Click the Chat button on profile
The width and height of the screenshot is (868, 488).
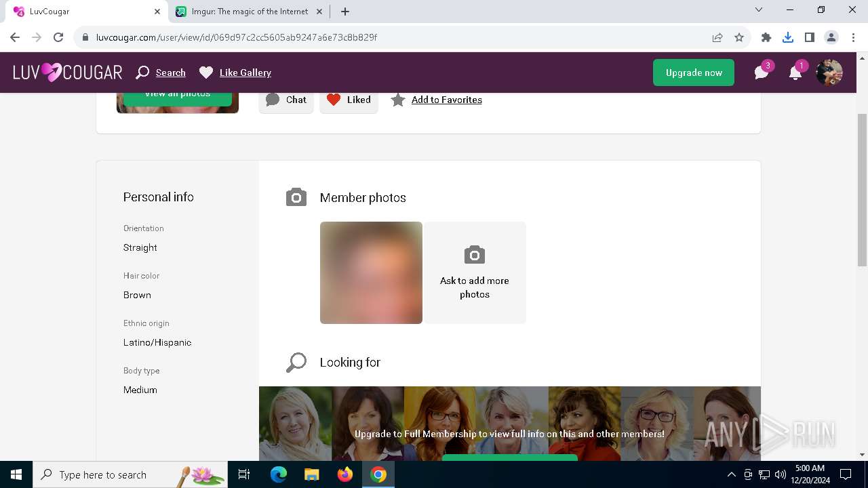coord(286,100)
